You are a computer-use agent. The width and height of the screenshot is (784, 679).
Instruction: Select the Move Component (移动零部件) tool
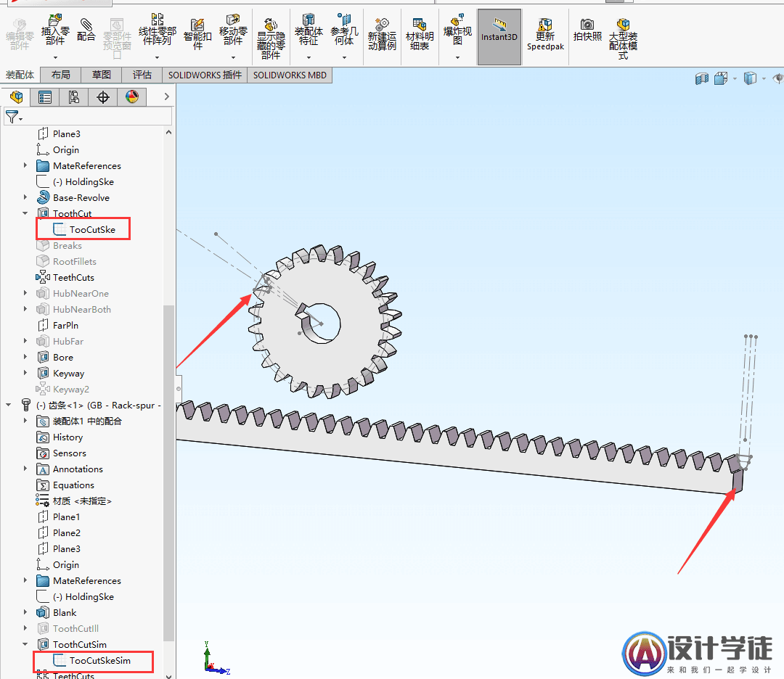tap(233, 30)
